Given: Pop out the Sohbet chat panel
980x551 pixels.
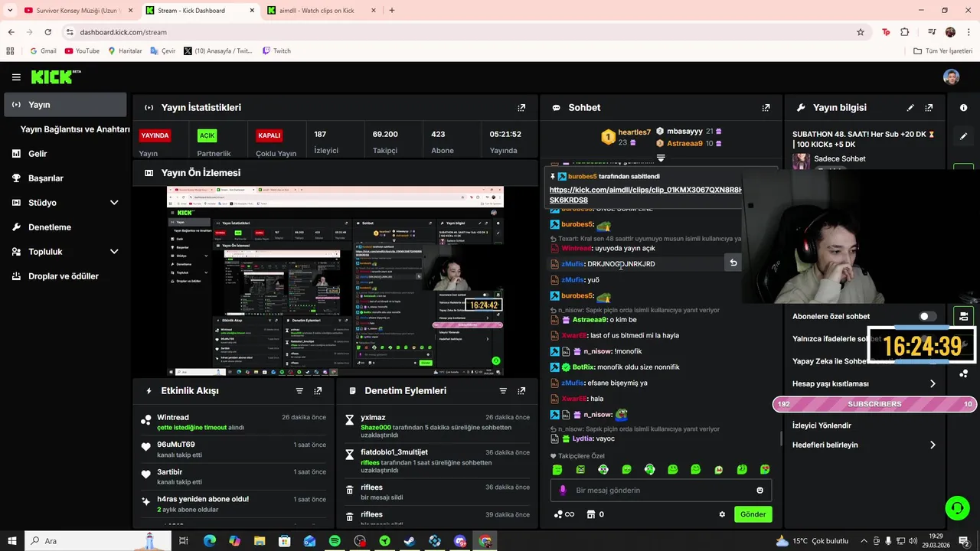Looking at the screenshot, I should coord(766,108).
